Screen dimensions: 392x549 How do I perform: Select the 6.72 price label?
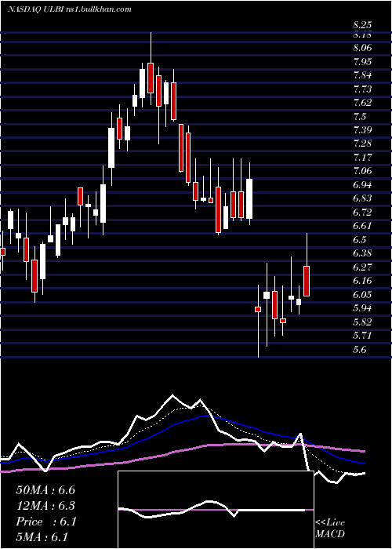coord(362,213)
